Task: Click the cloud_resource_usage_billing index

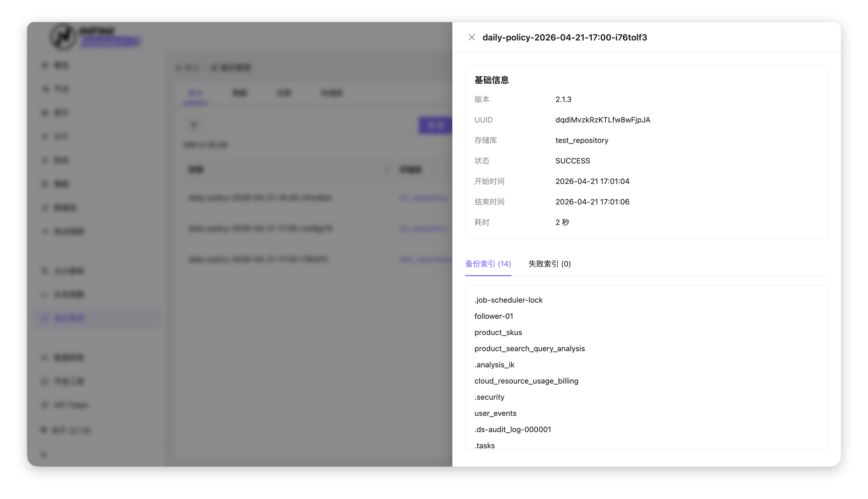Action: tap(526, 381)
